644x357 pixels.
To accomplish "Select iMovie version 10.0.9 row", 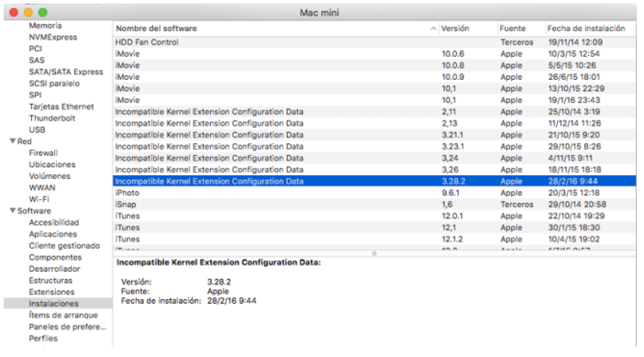I will 374,77.
